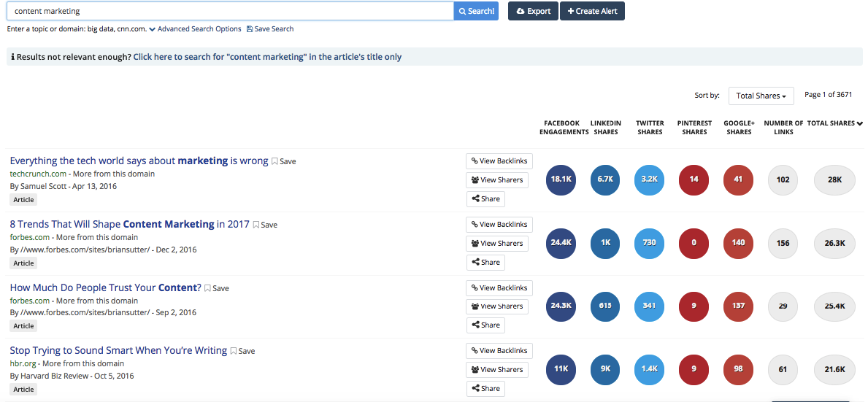The width and height of the screenshot is (868, 402).
Task: Click the 140 Google+ shares red circle
Action: (738, 243)
